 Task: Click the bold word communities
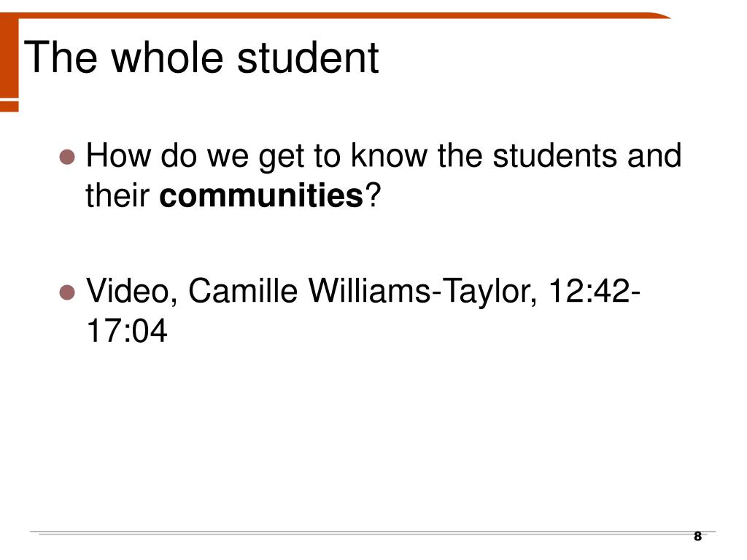click(261, 195)
